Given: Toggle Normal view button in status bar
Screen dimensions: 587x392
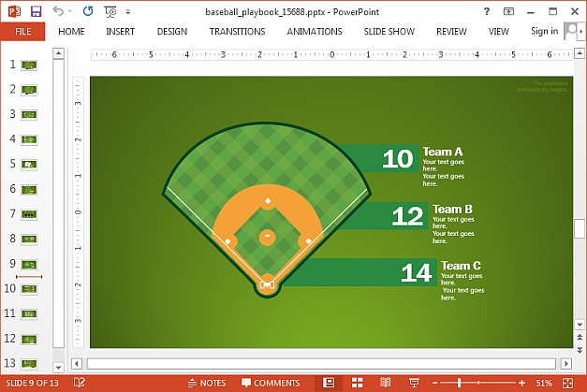Looking at the screenshot, I should [x=329, y=383].
